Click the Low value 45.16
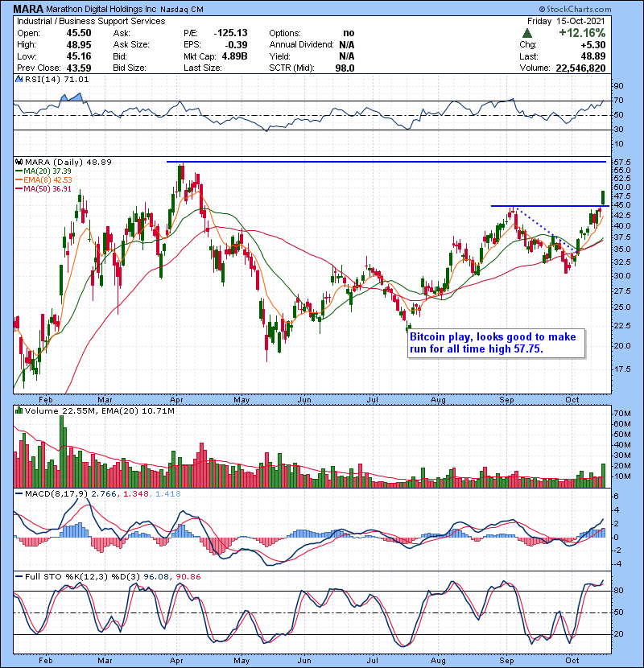644x668 pixels. point(79,56)
